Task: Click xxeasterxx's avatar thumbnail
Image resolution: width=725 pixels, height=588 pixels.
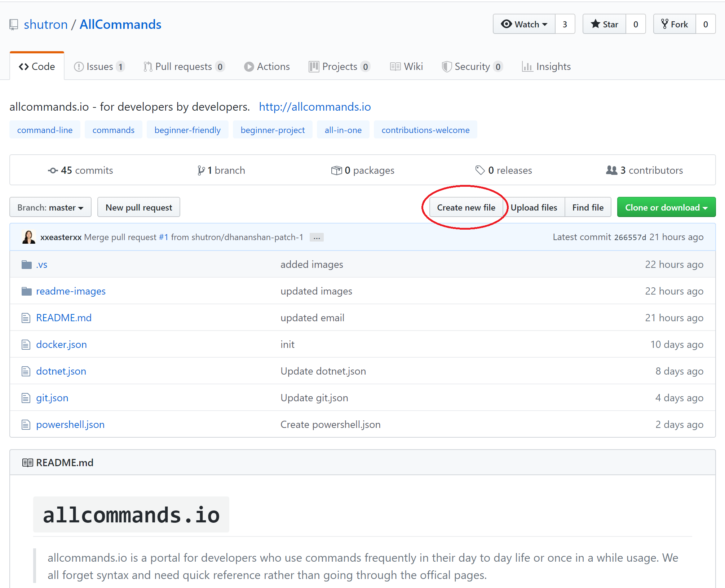Action: [x=28, y=237]
